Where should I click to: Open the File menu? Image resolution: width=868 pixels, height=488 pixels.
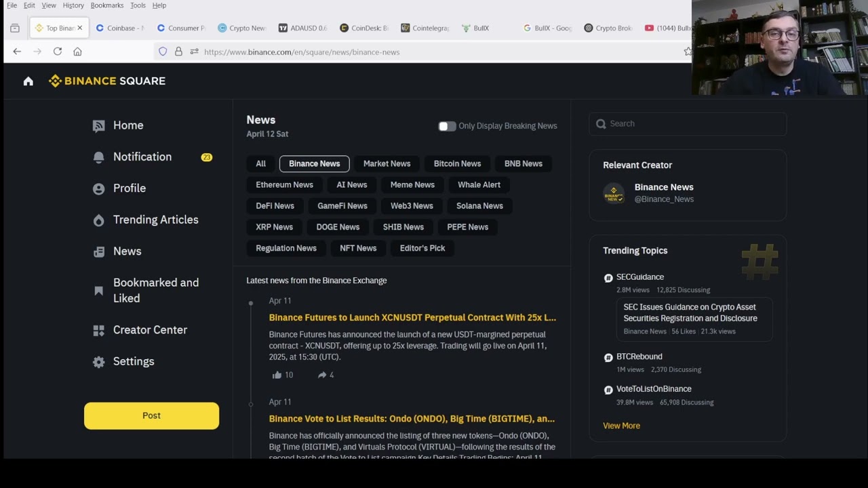coord(12,5)
